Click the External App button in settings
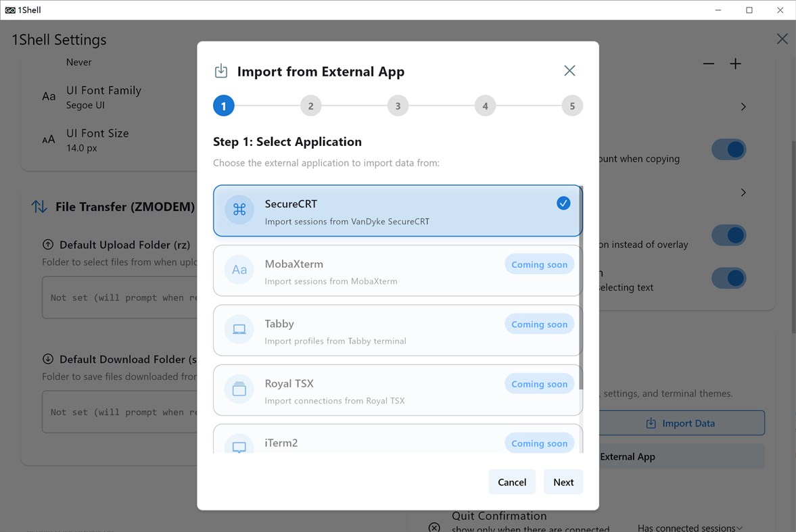 [682, 456]
